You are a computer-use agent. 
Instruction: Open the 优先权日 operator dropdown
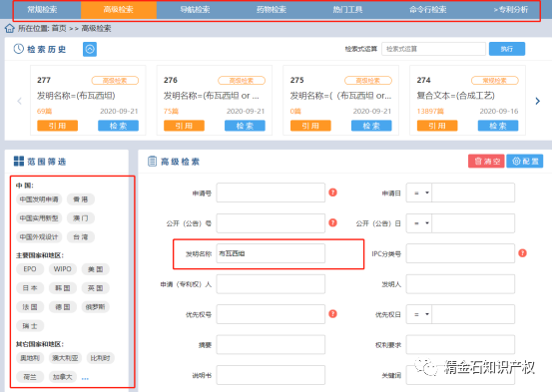point(419,314)
